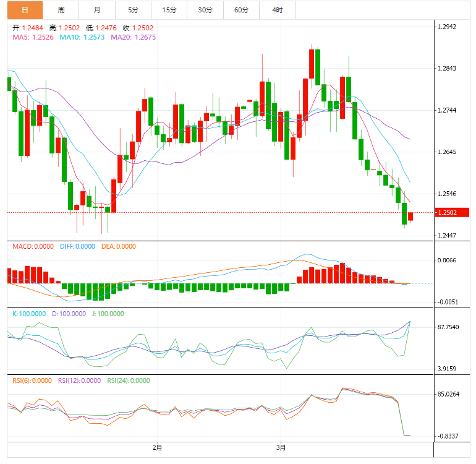Click the 1.2447 price axis label
This screenshot has height=464, width=476.
(x=446, y=236)
